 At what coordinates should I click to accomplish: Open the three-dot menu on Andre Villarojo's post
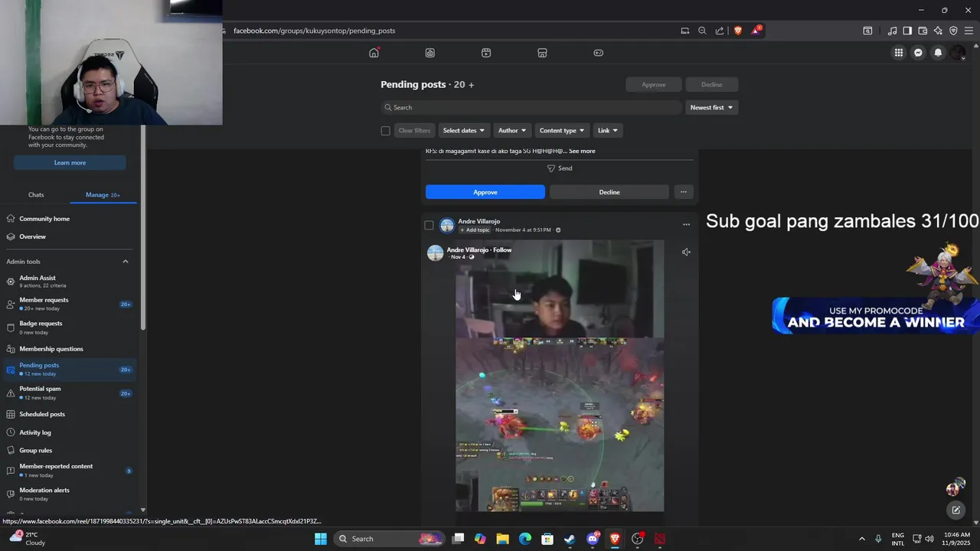[x=686, y=225]
